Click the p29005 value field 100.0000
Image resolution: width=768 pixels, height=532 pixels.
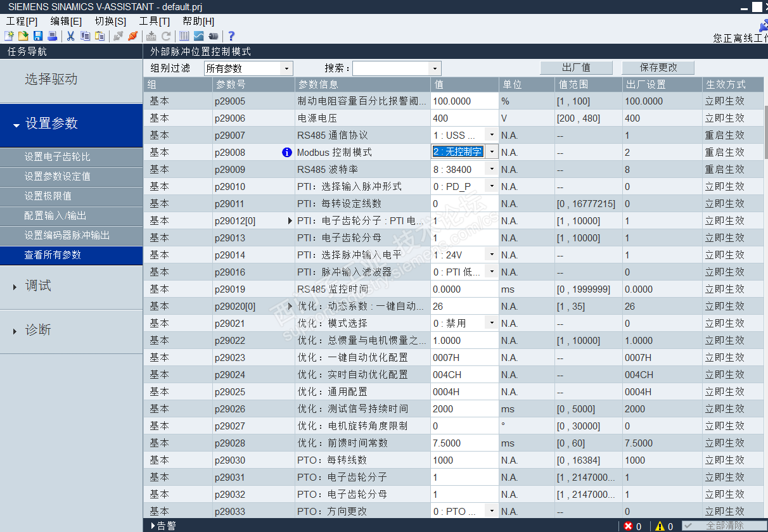tap(464, 101)
